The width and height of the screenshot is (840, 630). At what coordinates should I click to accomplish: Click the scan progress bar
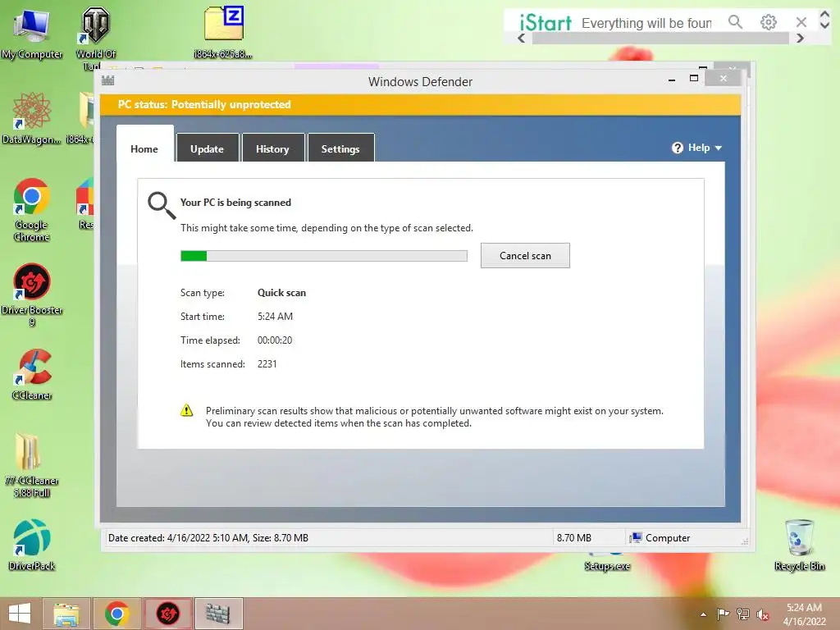tap(323, 256)
